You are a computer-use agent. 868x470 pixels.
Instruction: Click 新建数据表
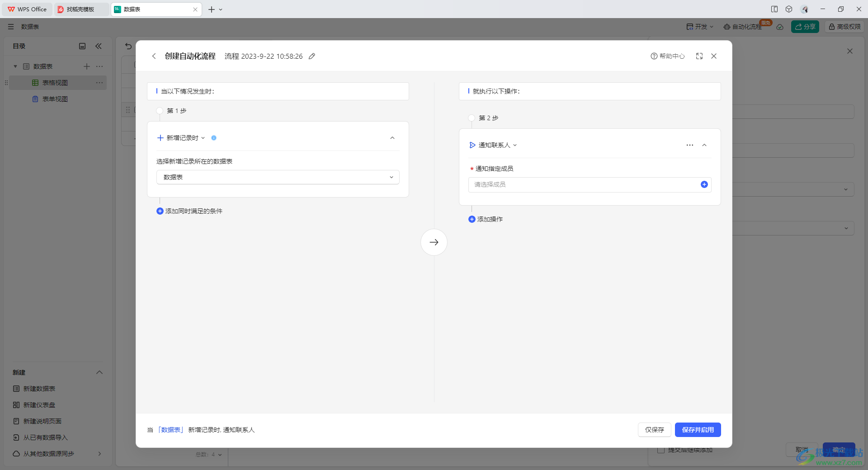(x=34, y=389)
